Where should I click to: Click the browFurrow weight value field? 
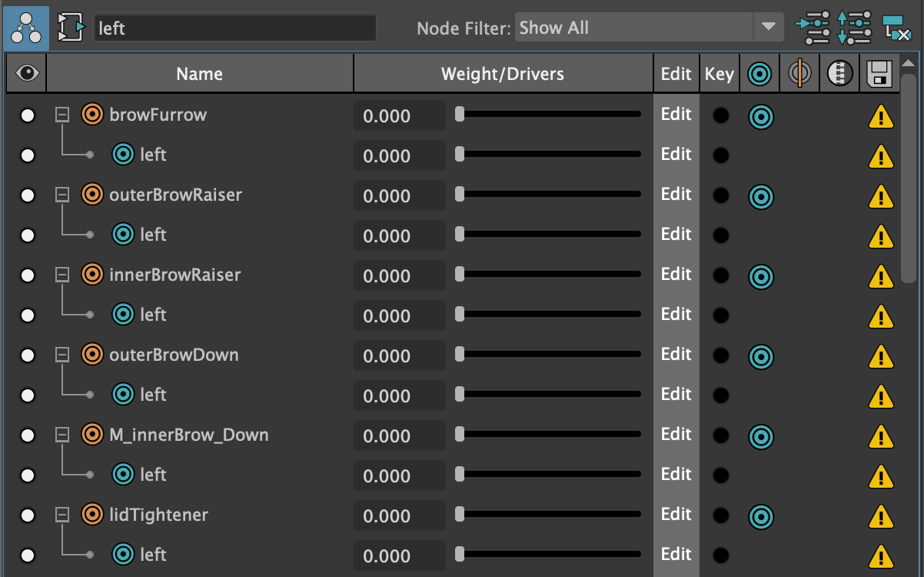(400, 116)
